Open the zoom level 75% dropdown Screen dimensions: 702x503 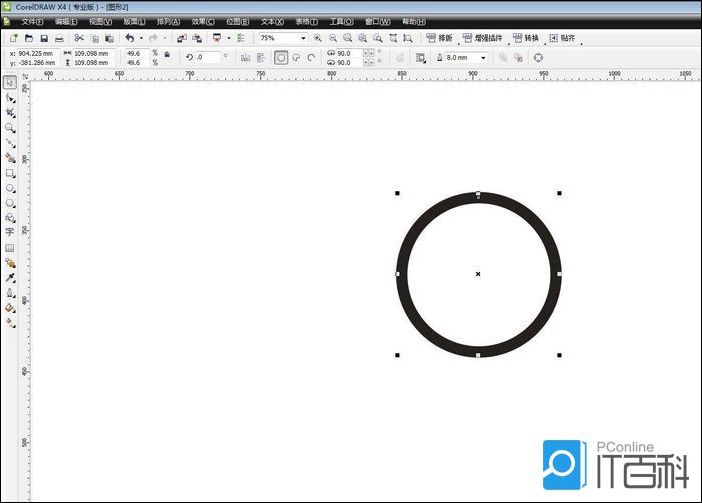(303, 38)
